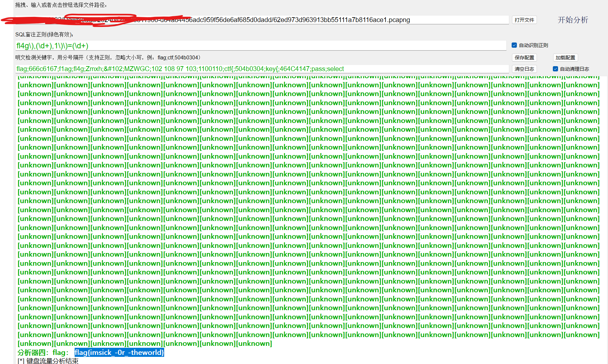
Task: Clear the log with 清空日志
Action: pyautogui.click(x=524, y=69)
